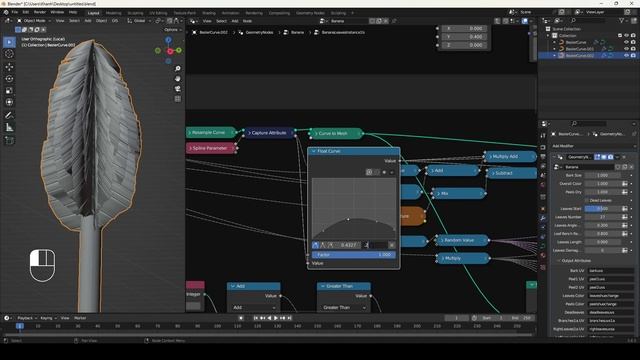This screenshot has width=640, height=360.
Task: Open the Greater Than operation dropdown
Action: pyautogui.click(x=344, y=307)
